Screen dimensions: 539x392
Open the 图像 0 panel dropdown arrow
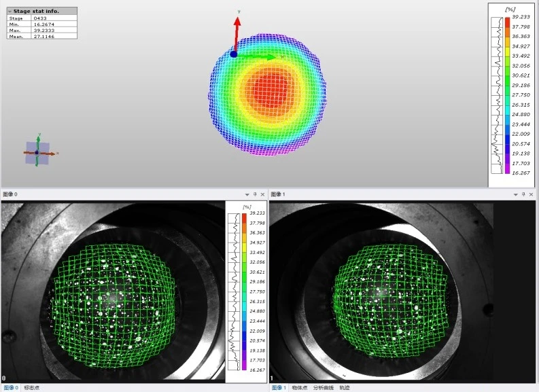click(247, 194)
